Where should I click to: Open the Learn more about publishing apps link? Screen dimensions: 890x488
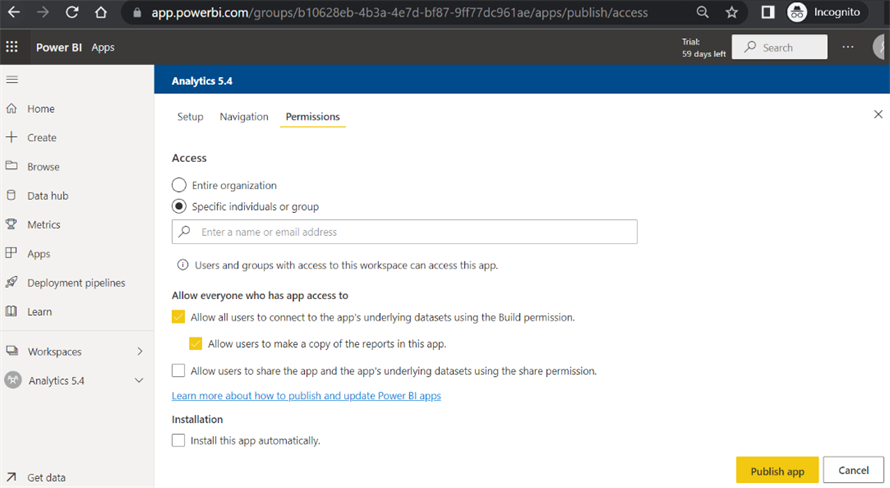pyautogui.click(x=307, y=396)
